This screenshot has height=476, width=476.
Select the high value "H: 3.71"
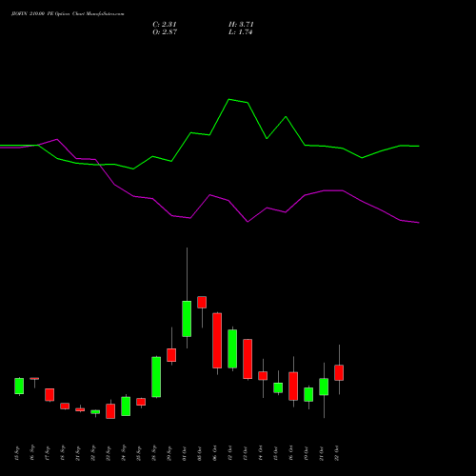tap(241, 25)
